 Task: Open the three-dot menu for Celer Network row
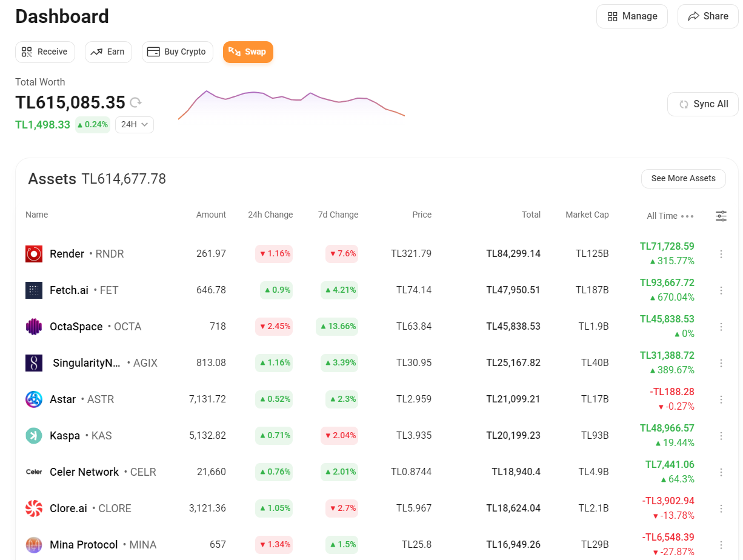(721, 472)
